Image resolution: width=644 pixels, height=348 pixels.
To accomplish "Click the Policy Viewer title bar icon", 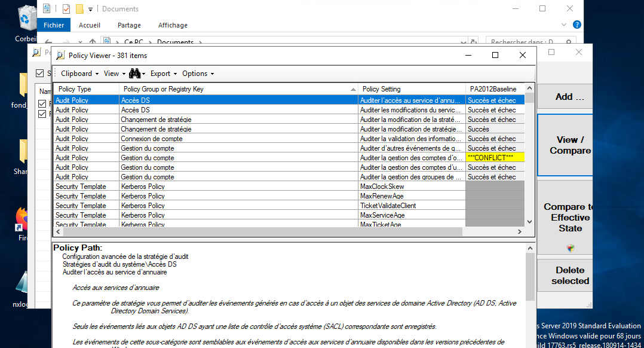I will (x=60, y=56).
